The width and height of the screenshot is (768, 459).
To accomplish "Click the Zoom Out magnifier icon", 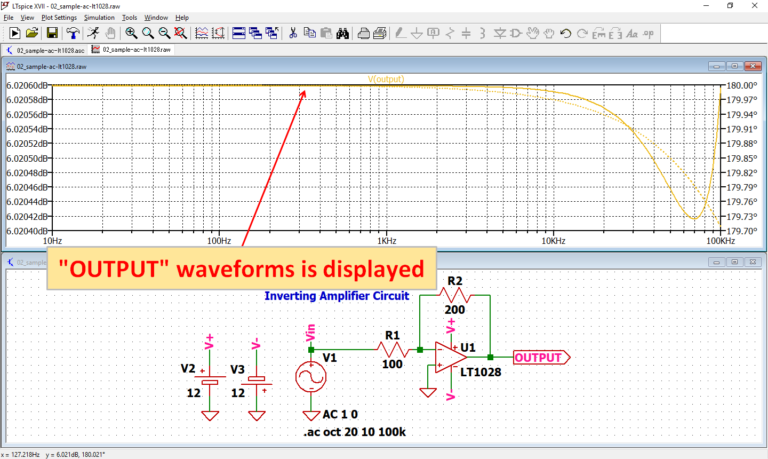I will click(164, 33).
